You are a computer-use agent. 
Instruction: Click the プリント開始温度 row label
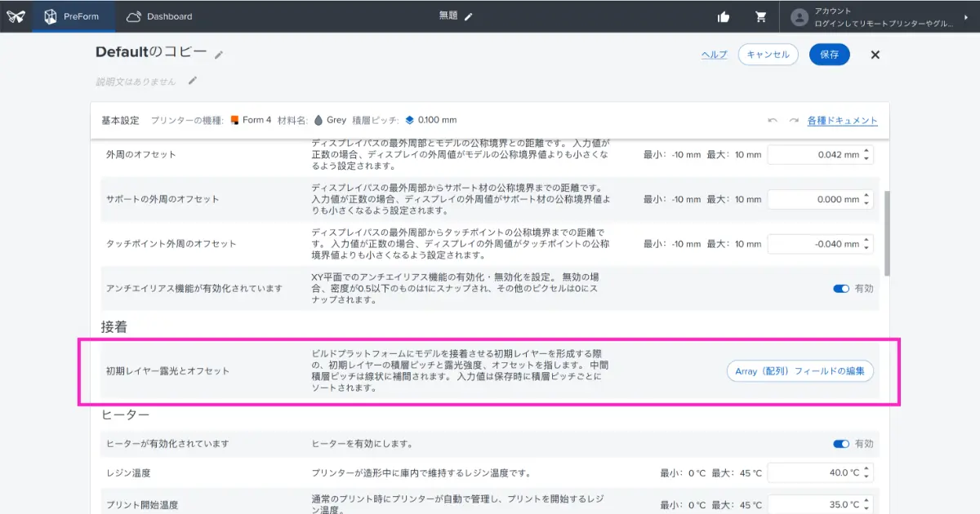click(142, 504)
